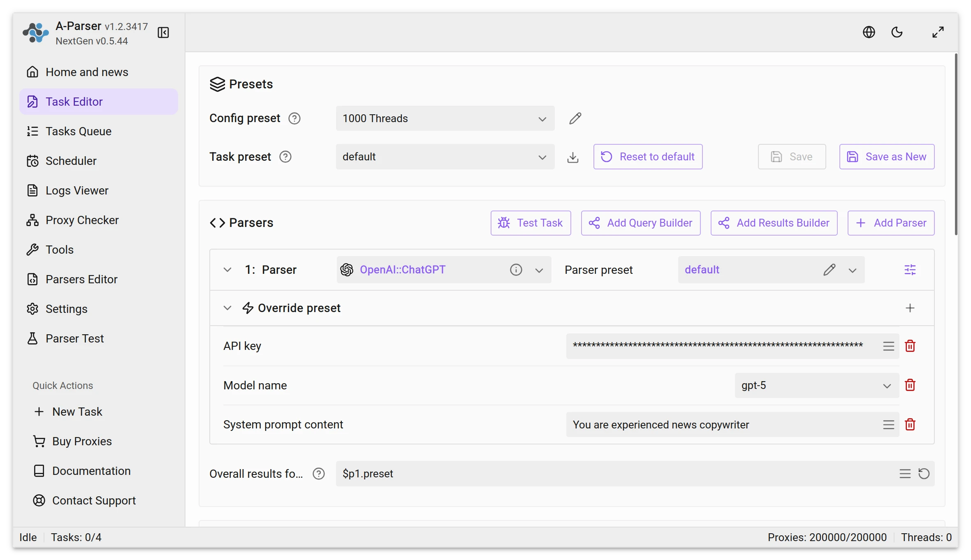Open the Parser Test page
Viewport: 971px width, 560px height.
(98, 338)
